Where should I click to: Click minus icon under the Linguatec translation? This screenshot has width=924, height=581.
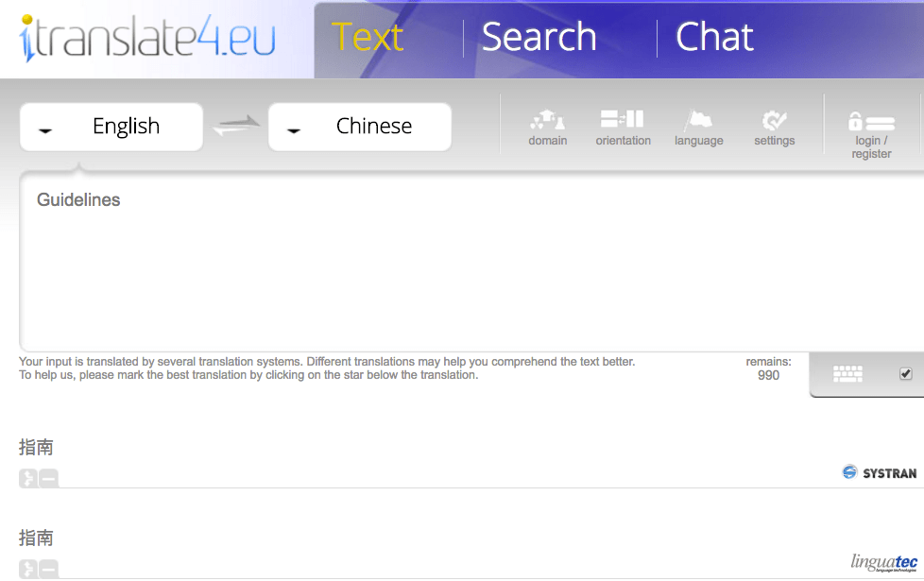[49, 569]
